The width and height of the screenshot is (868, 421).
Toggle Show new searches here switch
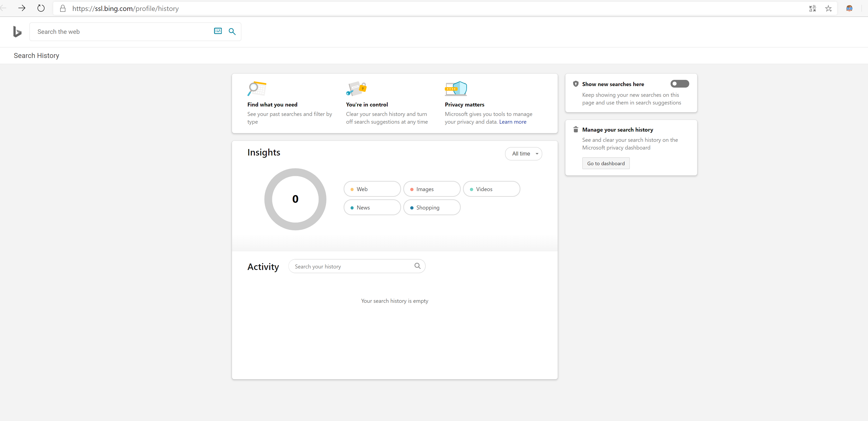tap(679, 84)
